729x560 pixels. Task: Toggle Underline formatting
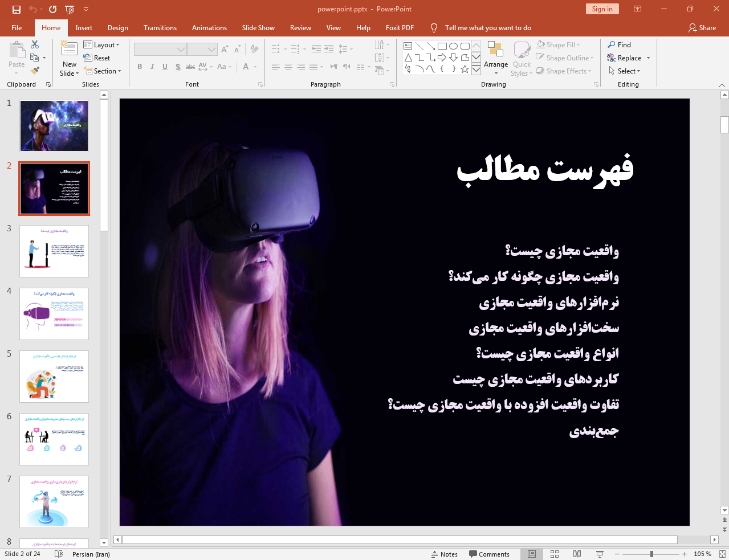point(165,67)
